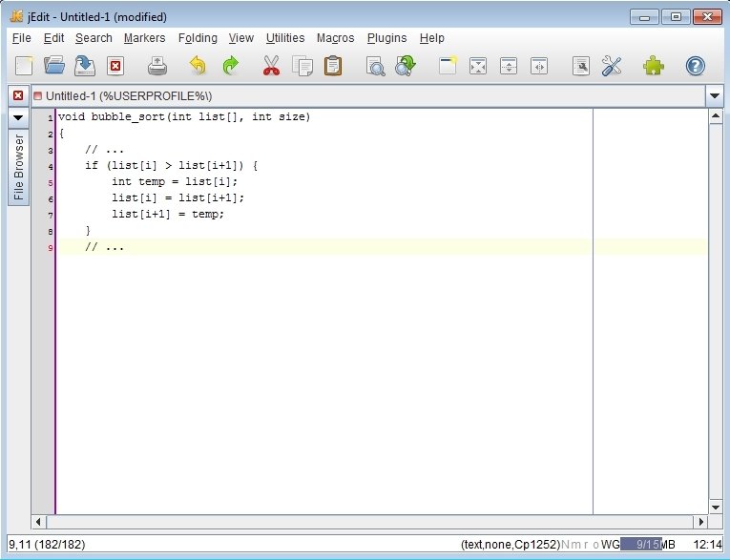Split view vertically icon

coord(538,66)
